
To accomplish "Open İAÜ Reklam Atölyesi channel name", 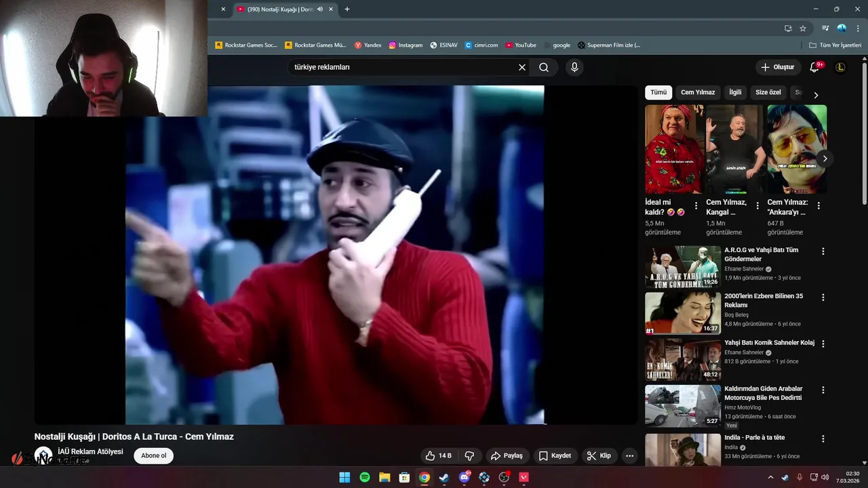I will (x=90, y=451).
